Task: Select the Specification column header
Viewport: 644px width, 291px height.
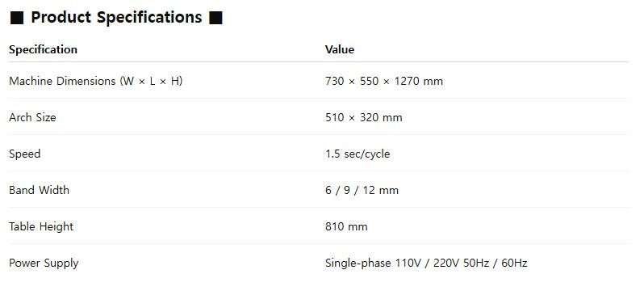Action: pyautogui.click(x=43, y=49)
